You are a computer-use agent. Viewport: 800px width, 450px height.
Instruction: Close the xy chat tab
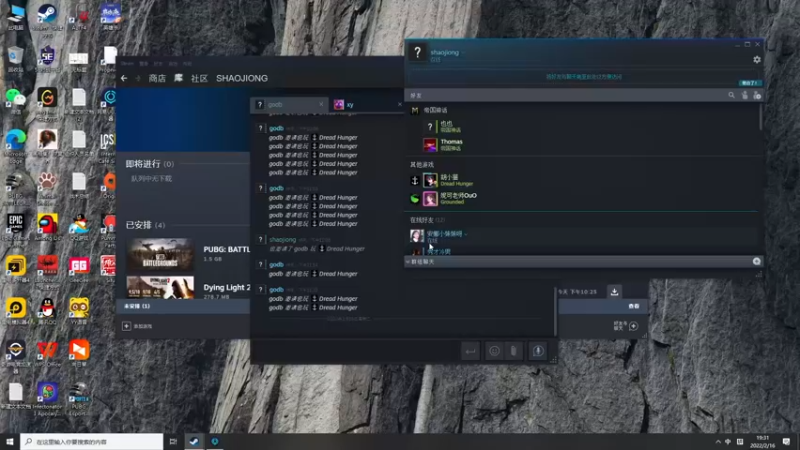coord(399,104)
